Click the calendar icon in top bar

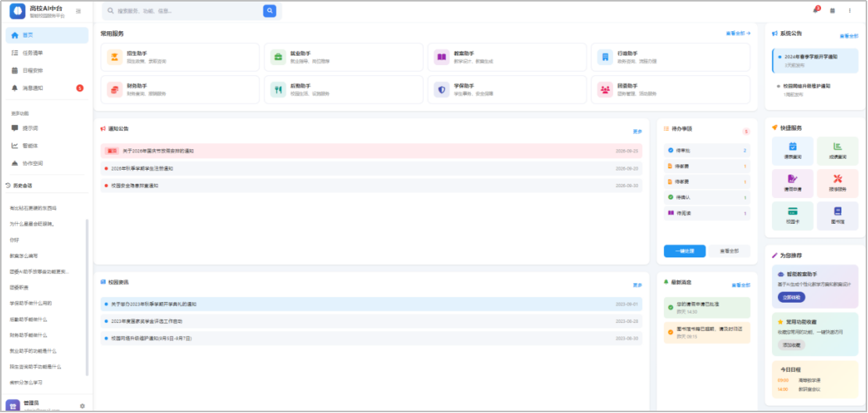coord(832,10)
